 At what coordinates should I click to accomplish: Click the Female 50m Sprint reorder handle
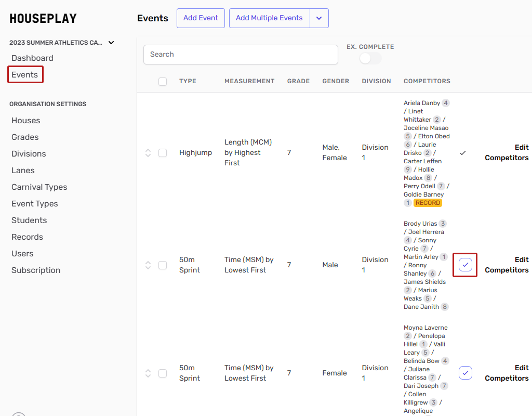[148, 373]
